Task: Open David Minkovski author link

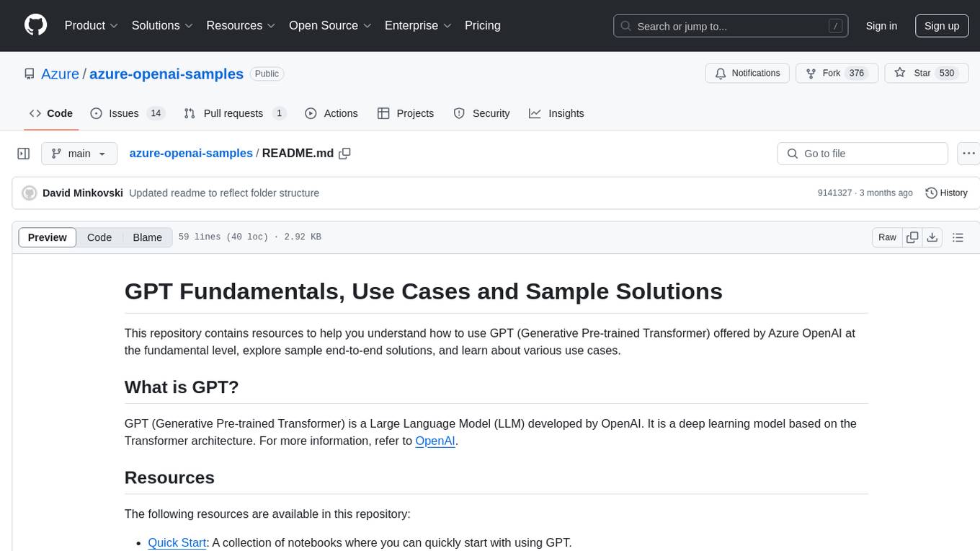Action: 83,193
